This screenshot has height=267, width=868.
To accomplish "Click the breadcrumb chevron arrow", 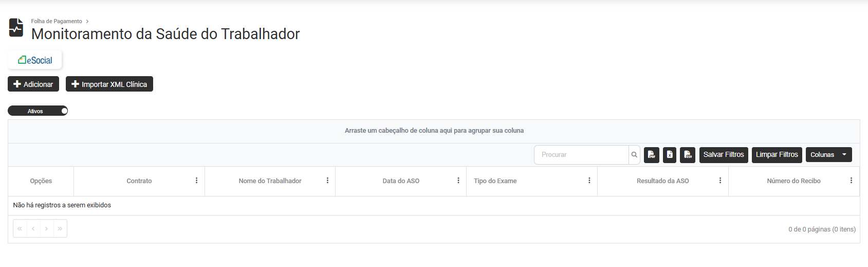I will pos(87,21).
